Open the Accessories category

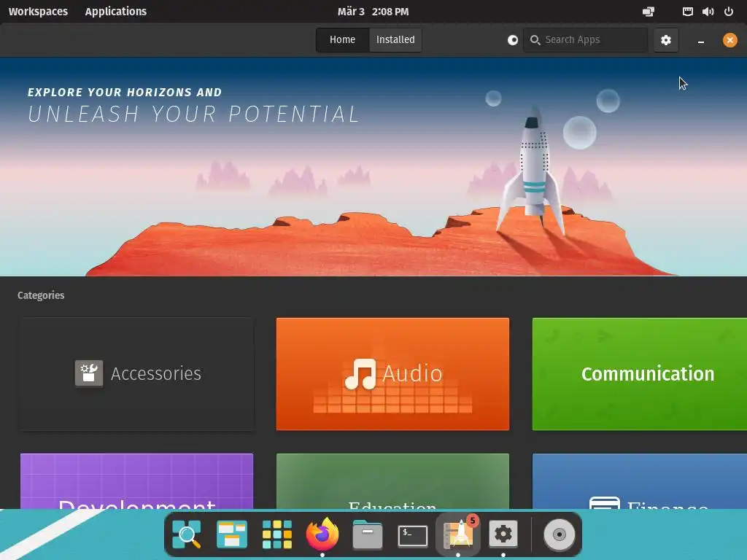[137, 374]
